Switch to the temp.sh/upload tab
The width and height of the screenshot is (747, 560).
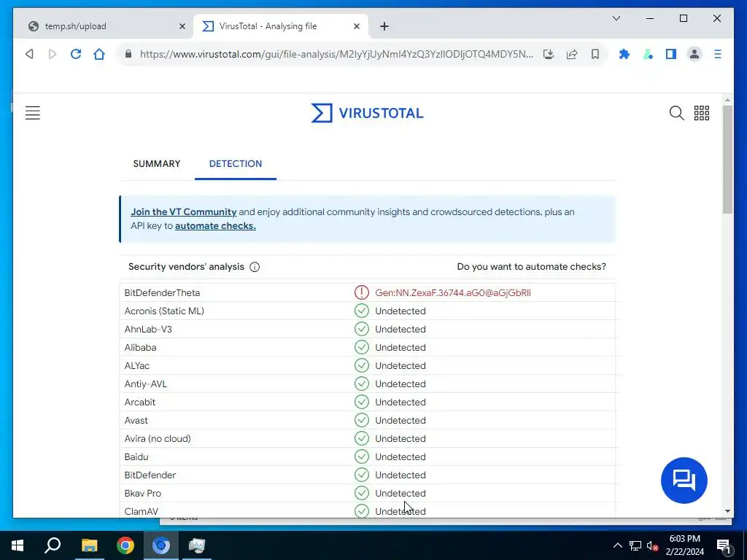[104, 26]
